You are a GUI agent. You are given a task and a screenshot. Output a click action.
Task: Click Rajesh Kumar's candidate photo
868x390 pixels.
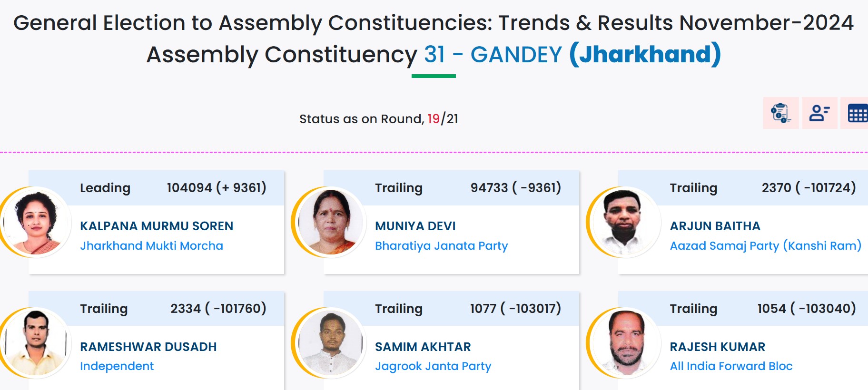point(625,342)
